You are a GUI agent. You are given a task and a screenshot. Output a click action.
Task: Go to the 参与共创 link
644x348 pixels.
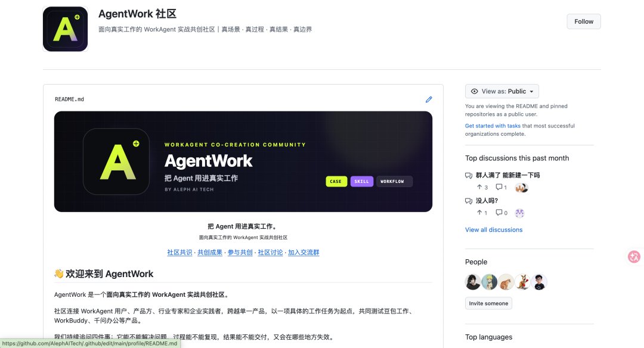coord(240,253)
